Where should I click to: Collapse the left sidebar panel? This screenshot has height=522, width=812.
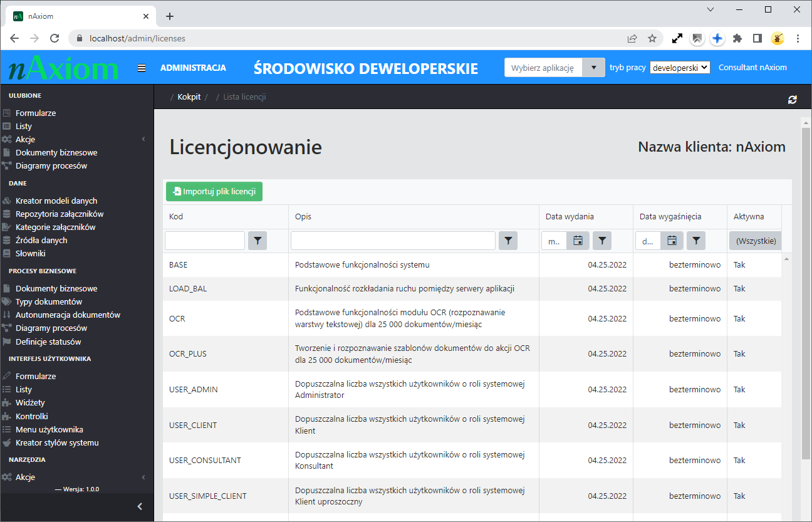click(140, 506)
